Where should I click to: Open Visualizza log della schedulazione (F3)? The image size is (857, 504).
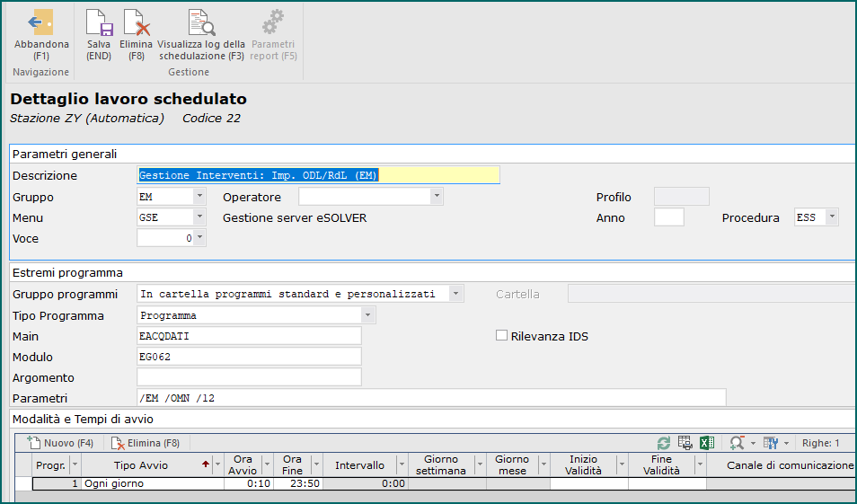[x=200, y=23]
